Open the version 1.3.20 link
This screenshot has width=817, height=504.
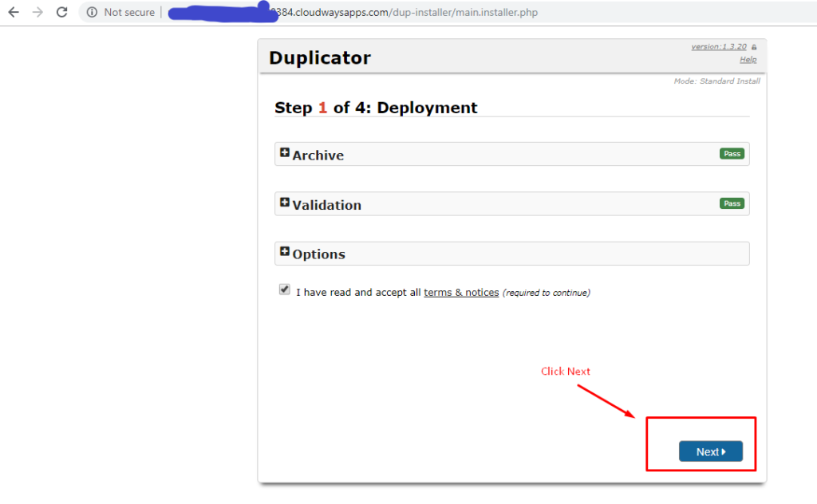pos(719,47)
